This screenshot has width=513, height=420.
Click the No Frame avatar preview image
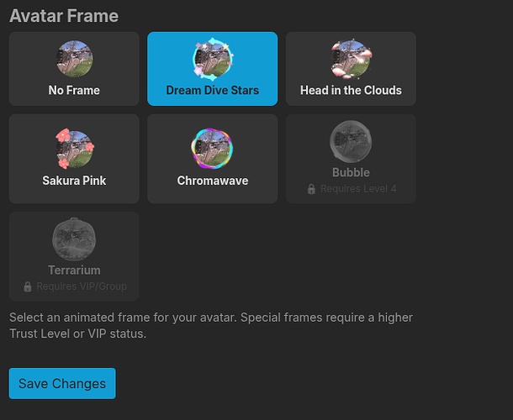coord(74,59)
